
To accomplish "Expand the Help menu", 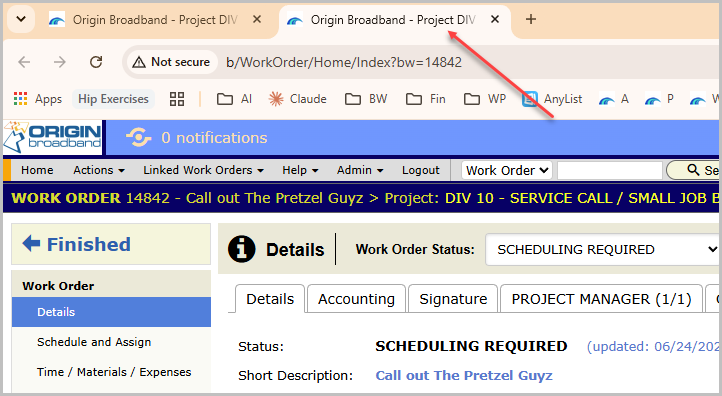I will pos(300,170).
